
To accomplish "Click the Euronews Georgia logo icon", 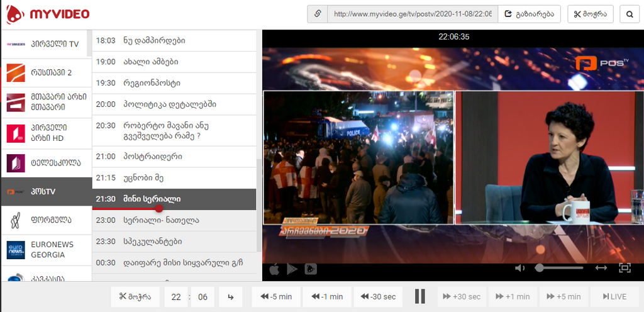I will [16, 250].
